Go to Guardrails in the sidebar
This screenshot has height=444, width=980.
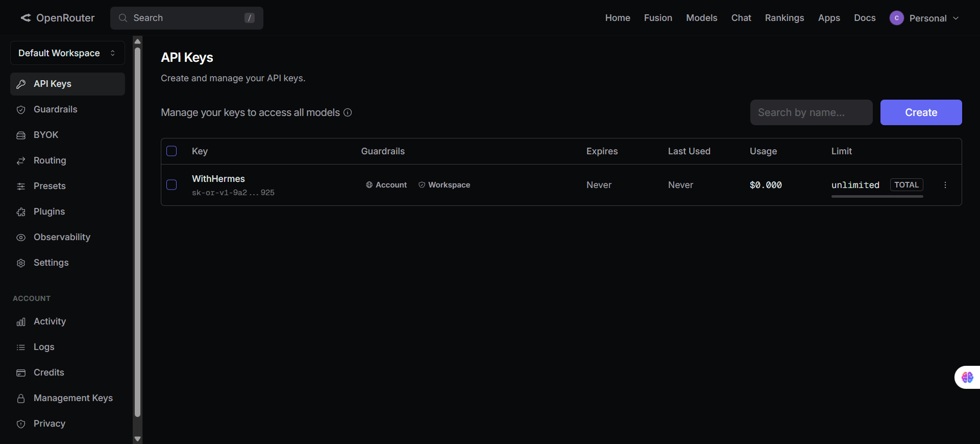click(x=67, y=109)
